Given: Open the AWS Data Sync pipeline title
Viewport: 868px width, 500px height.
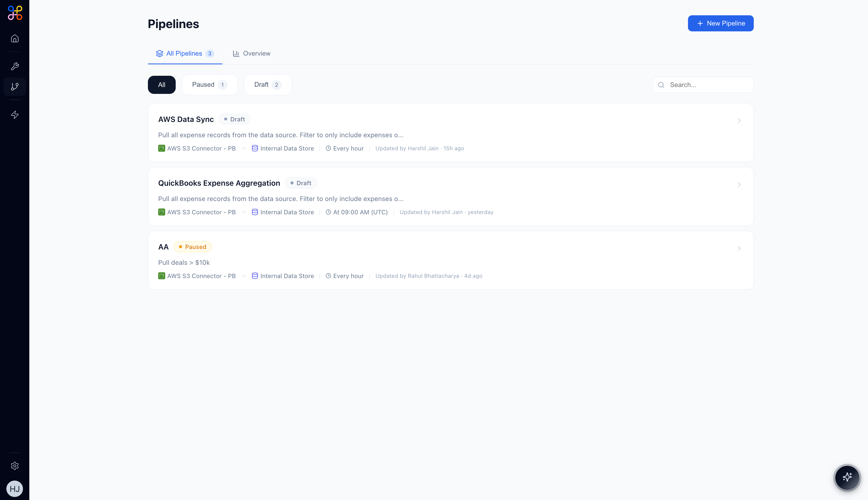Looking at the screenshot, I should (x=186, y=119).
